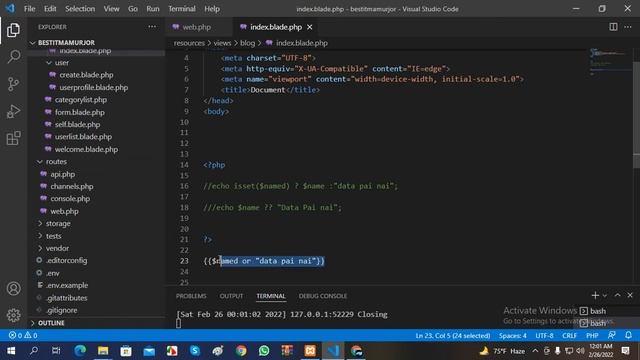Change CRLF end of line sequence
Screen dimensions: 640x360
tap(569, 336)
